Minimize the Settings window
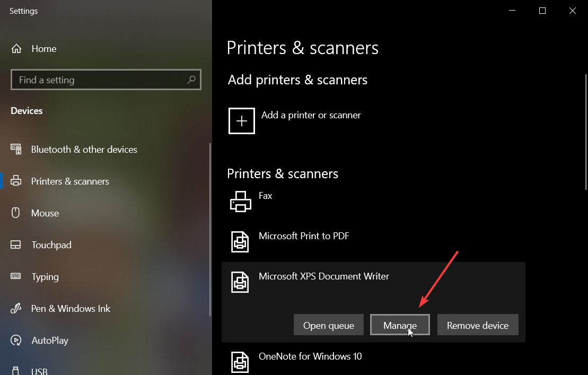The height and width of the screenshot is (375, 588). point(512,11)
